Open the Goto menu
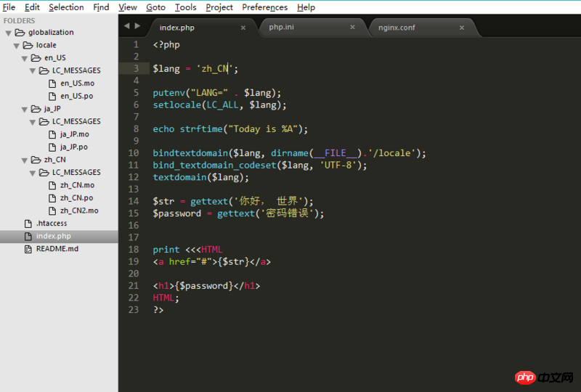 coord(155,7)
